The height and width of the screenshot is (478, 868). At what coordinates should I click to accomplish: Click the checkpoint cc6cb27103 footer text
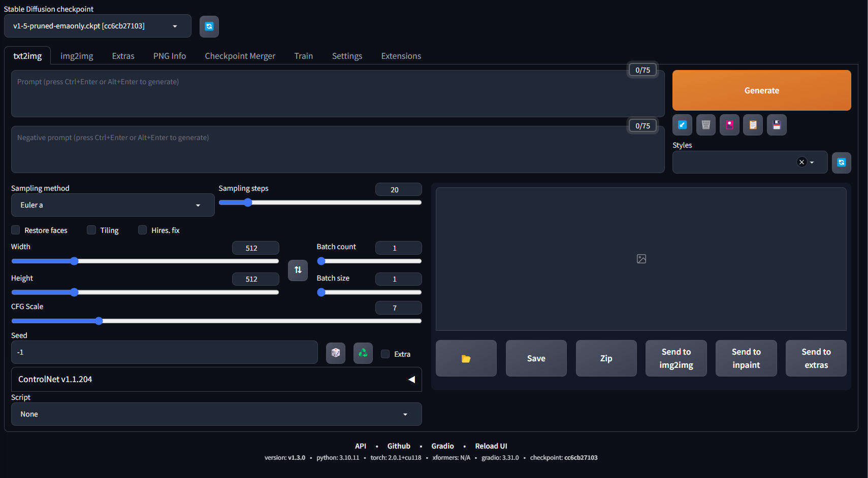pyautogui.click(x=564, y=458)
